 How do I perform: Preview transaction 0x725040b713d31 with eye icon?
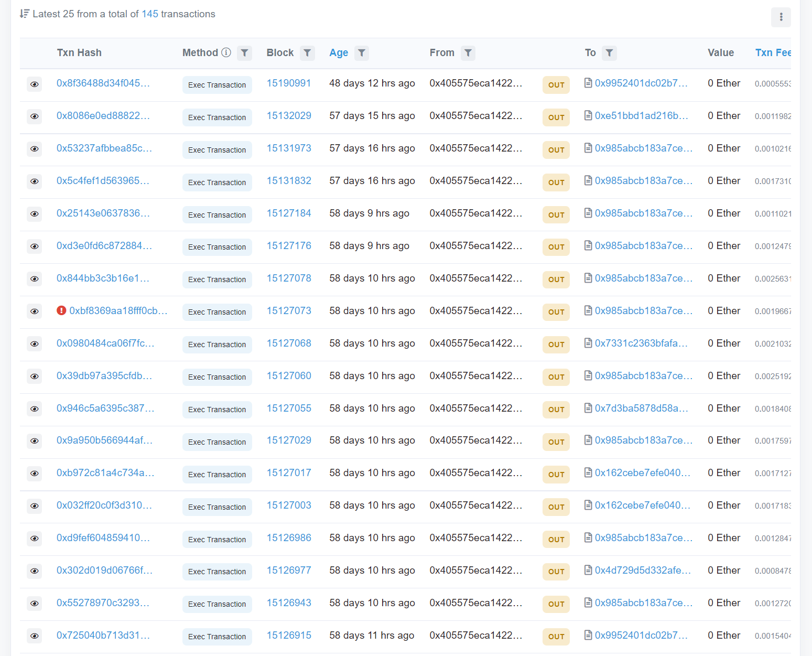pos(34,636)
